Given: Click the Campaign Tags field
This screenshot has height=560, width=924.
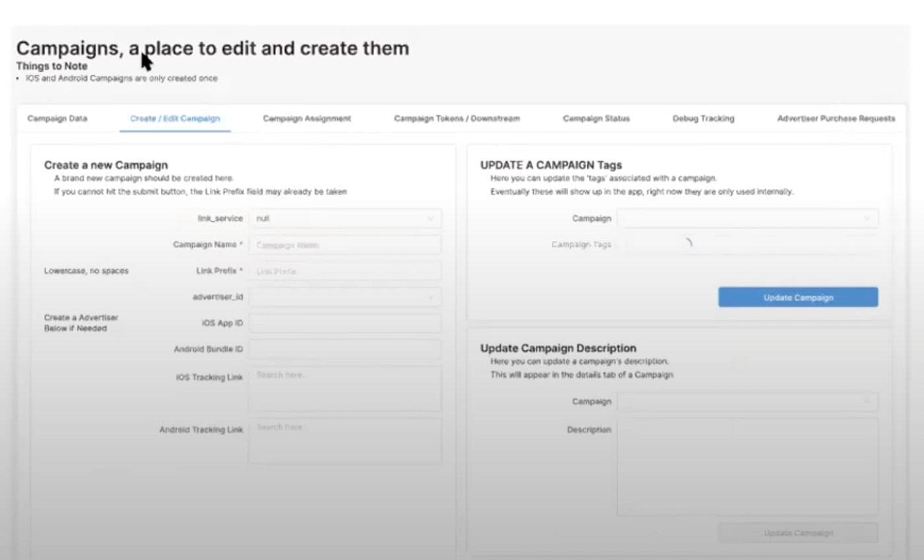Looking at the screenshot, I should click(x=747, y=244).
